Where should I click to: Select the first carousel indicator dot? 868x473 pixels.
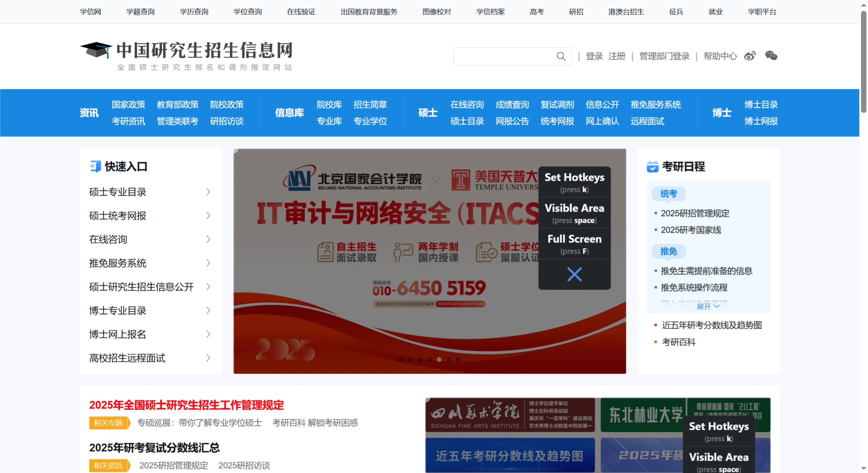tap(401, 359)
